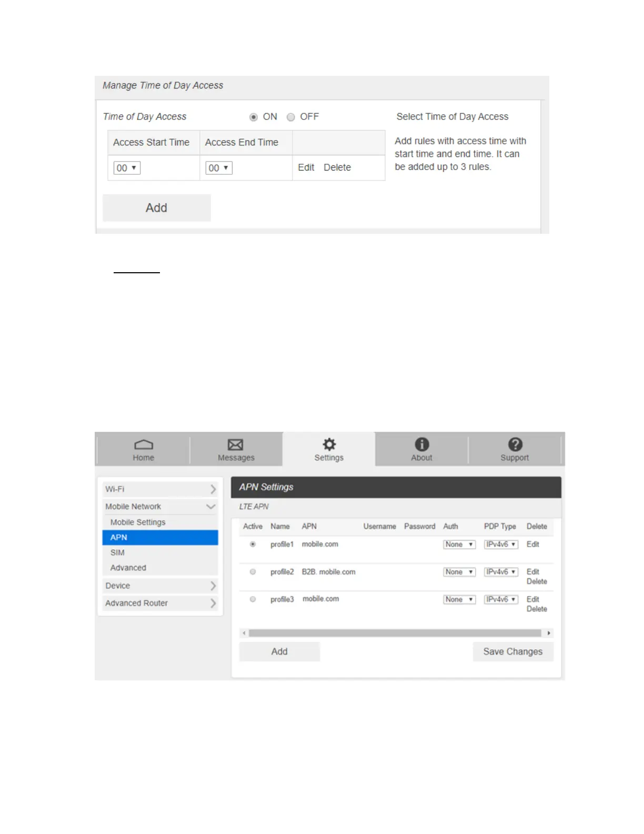Click Edit for profile2
The height and width of the screenshot is (834, 644).
coord(533,572)
